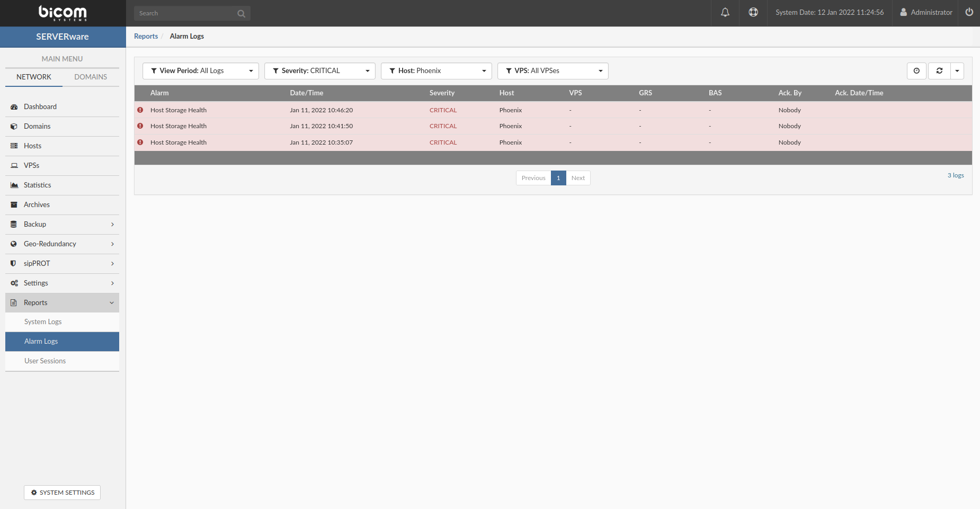Expand the Backup menu section
The height and width of the screenshot is (509, 980).
pos(62,225)
